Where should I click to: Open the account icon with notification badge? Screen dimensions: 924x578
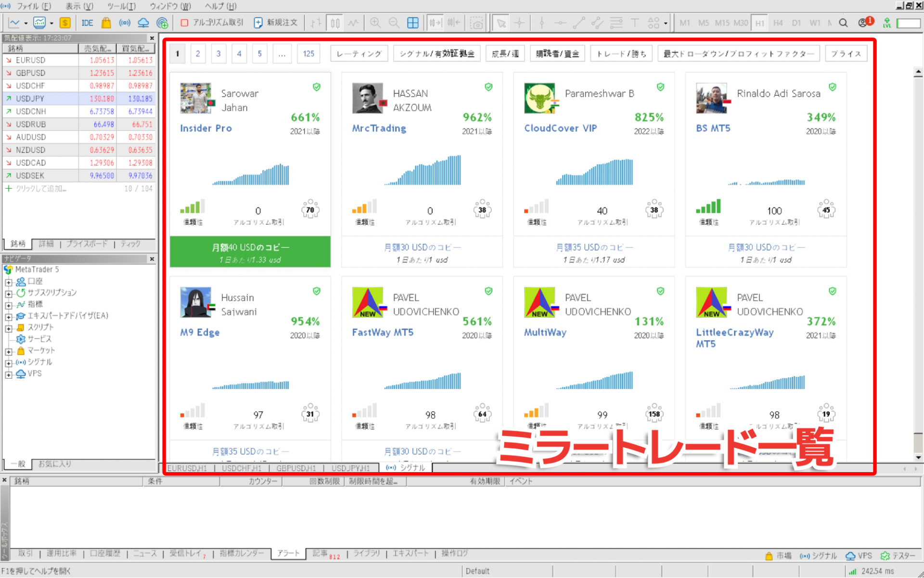pos(865,22)
